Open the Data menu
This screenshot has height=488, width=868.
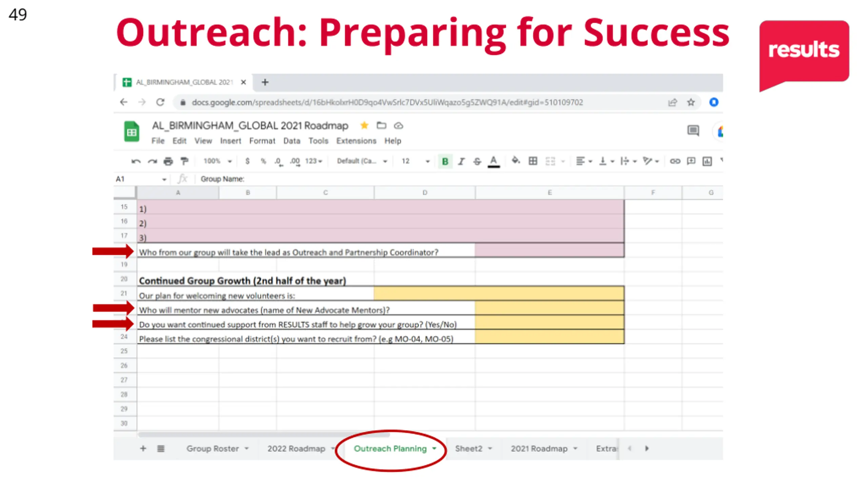[x=292, y=141]
